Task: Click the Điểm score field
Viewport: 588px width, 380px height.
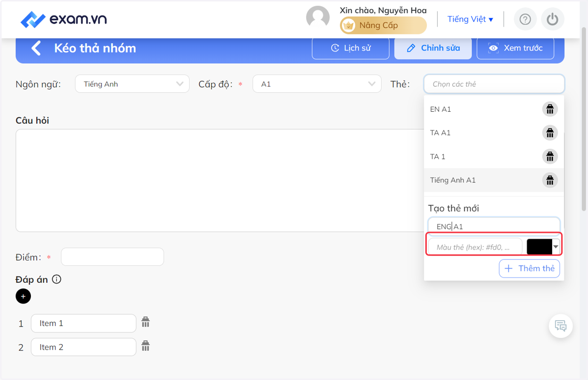Action: (x=112, y=257)
